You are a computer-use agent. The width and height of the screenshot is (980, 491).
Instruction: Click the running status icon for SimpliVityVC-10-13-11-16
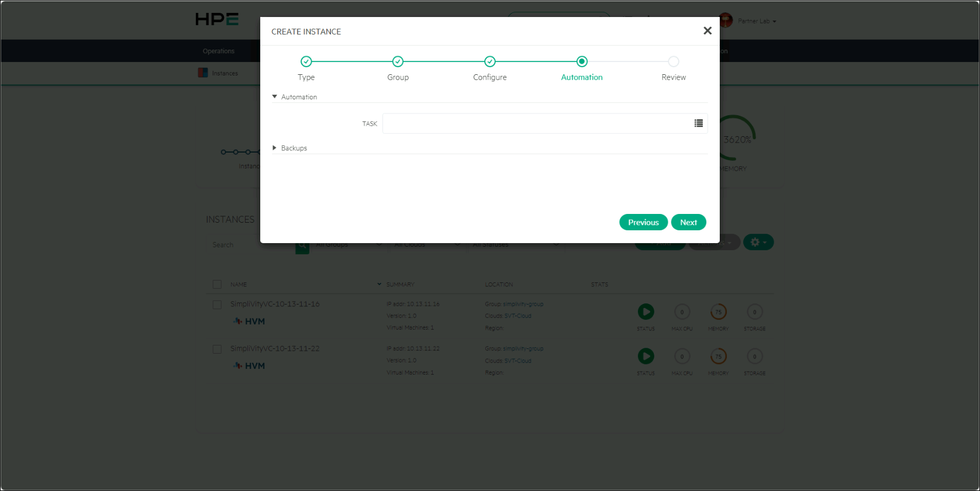click(x=646, y=312)
